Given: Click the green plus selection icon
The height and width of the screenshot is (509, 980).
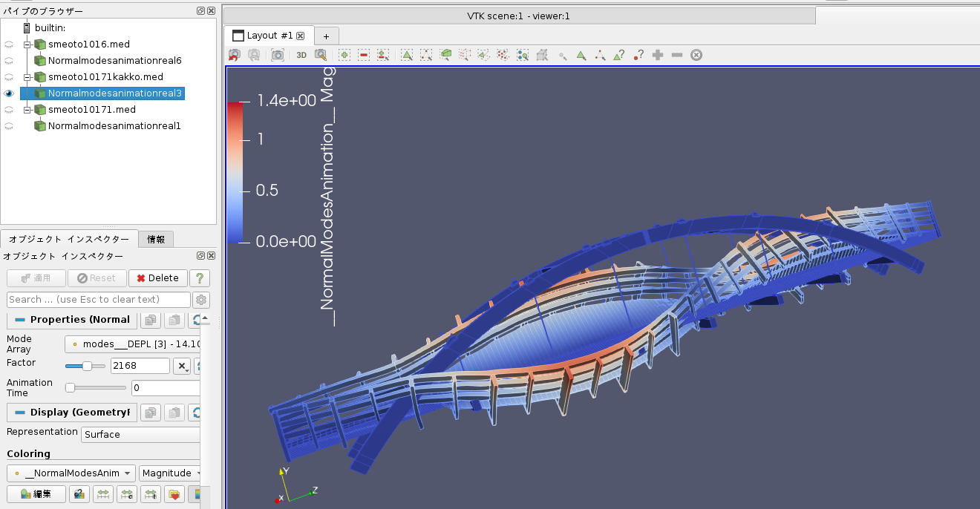Looking at the screenshot, I should (x=344, y=55).
